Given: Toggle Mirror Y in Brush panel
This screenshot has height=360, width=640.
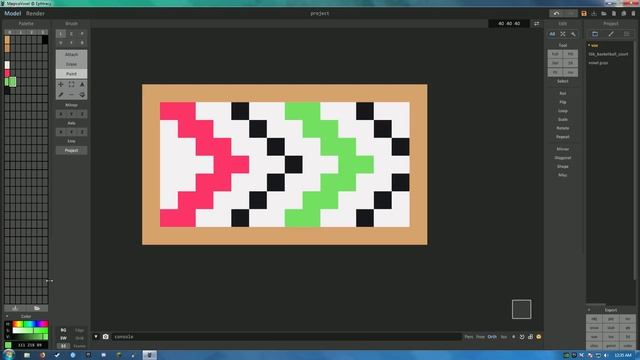Looking at the screenshot, I should pos(71,114).
